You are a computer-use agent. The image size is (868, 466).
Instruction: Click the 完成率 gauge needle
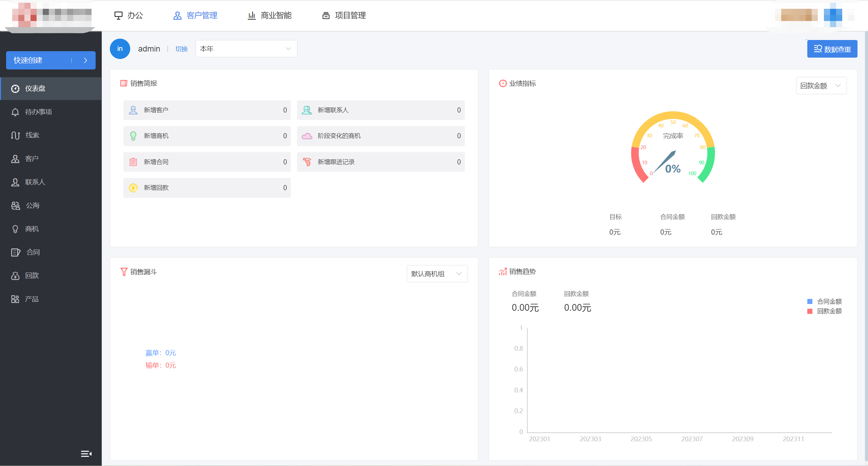click(664, 162)
